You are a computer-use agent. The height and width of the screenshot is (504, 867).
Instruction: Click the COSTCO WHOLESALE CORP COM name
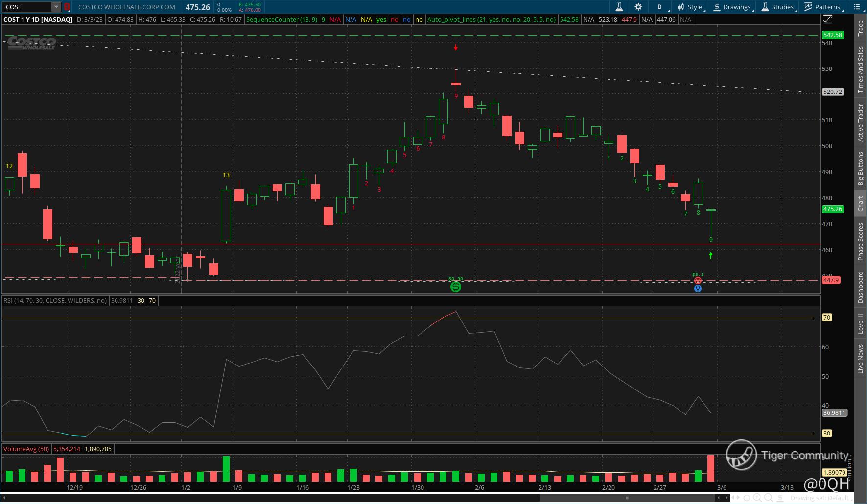(126, 7)
